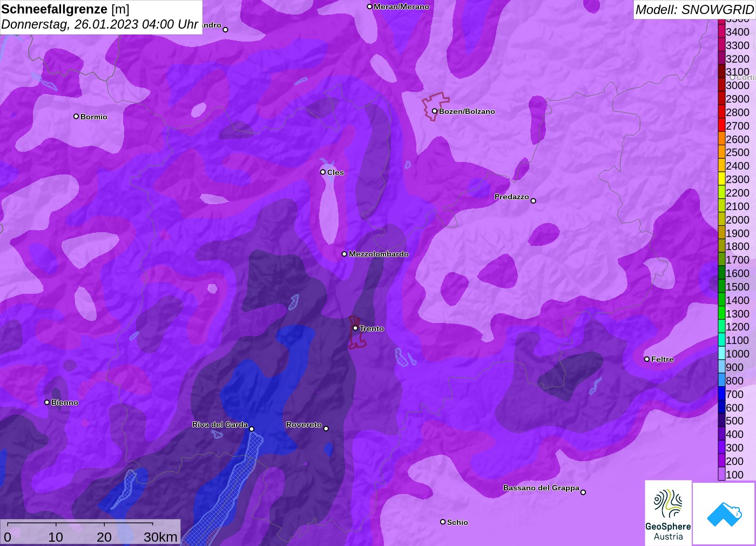
Task: Select the Bormio location marker dot
Action: (x=76, y=117)
